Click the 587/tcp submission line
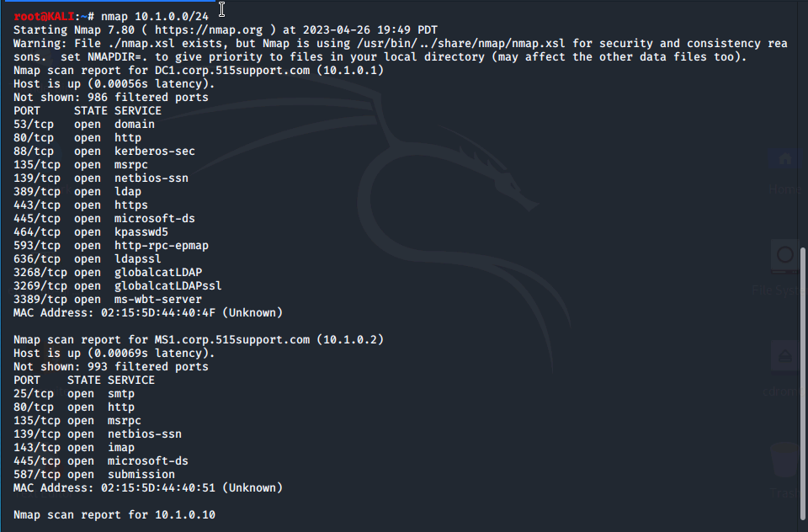 [x=94, y=474]
